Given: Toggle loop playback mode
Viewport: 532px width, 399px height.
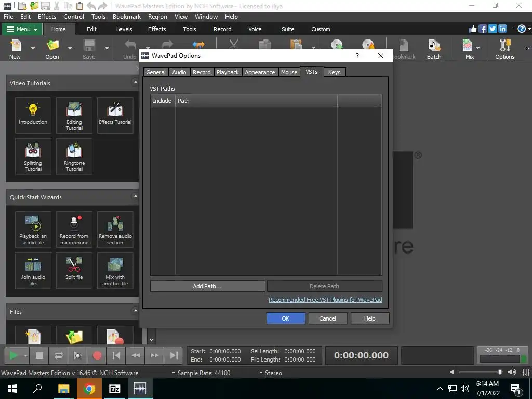Looking at the screenshot, I should 58,355.
